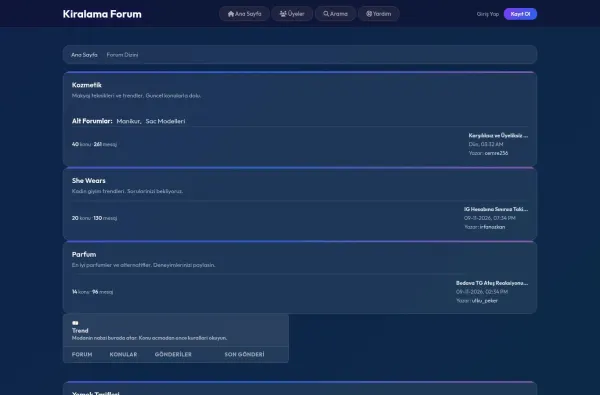Open the Kiralama Forum logo link
The width and height of the screenshot is (600, 395).
102,14
